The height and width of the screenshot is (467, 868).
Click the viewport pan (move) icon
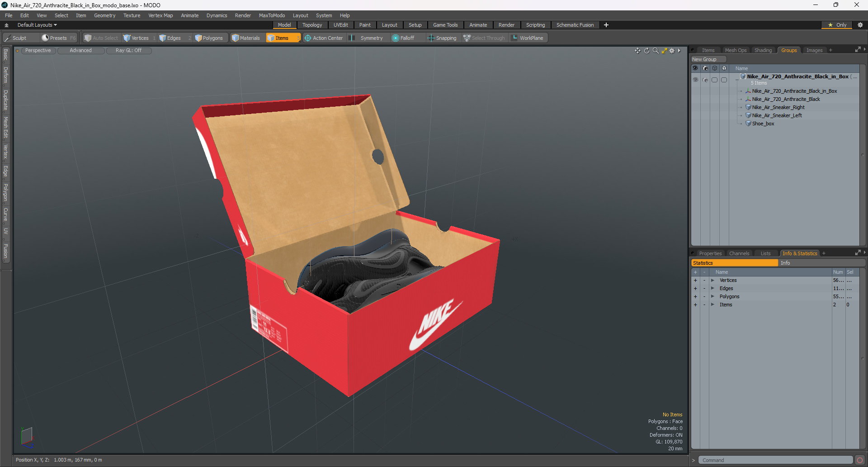click(x=637, y=51)
